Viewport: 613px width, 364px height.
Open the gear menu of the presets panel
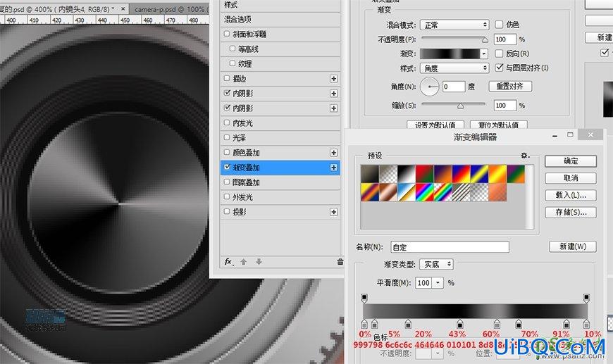tap(525, 156)
